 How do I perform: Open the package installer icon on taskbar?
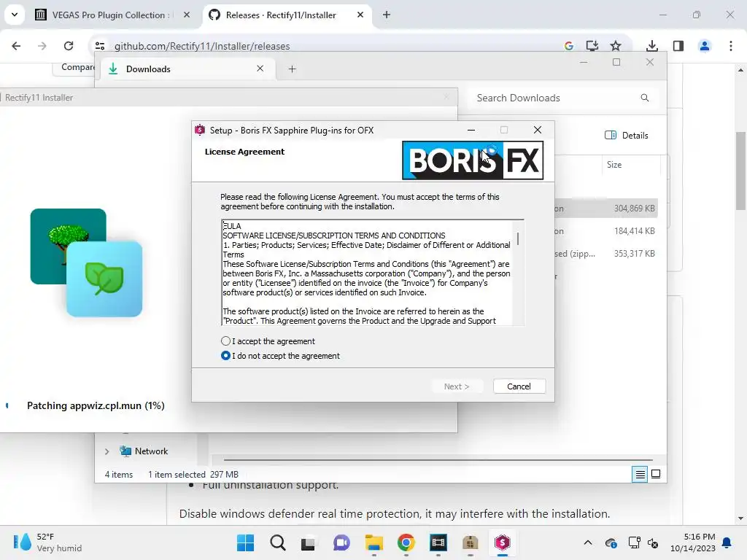[x=471, y=542]
